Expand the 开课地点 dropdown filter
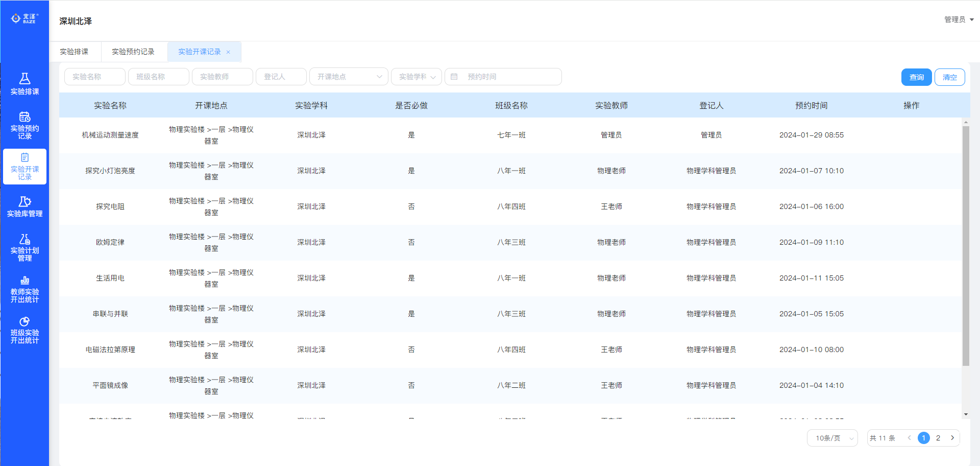The image size is (980, 466). pos(349,77)
